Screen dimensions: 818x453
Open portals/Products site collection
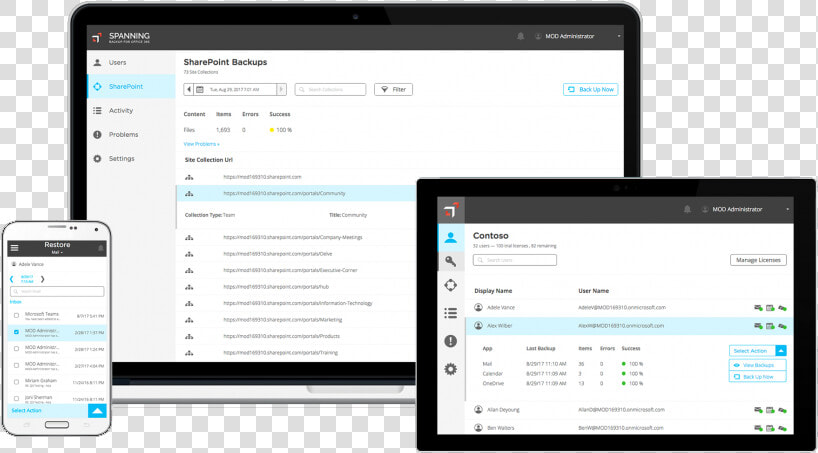pyautogui.click(x=282, y=336)
